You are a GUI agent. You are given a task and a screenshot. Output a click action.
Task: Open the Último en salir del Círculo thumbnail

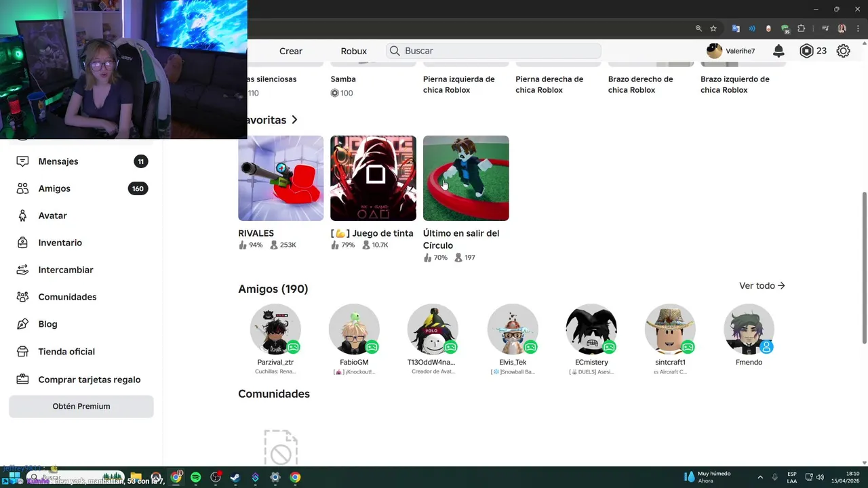click(x=466, y=178)
